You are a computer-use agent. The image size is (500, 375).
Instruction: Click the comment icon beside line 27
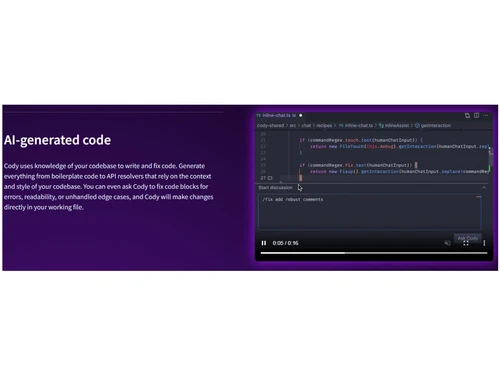(270, 178)
